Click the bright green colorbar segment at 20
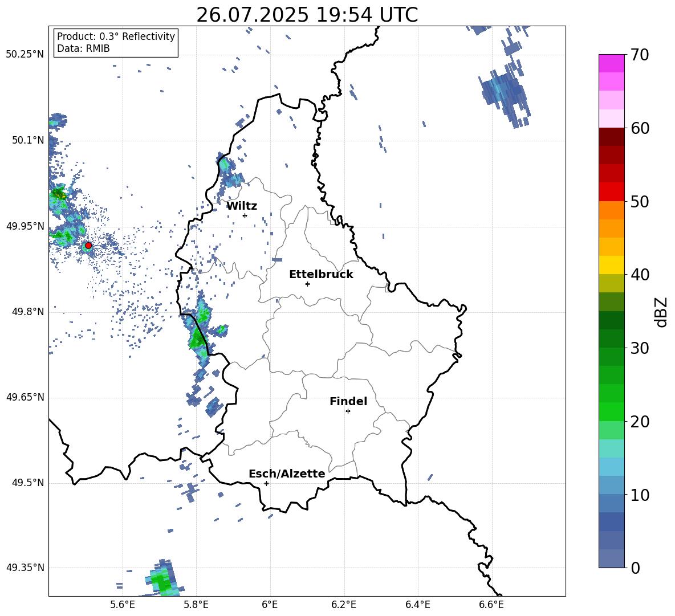675x616 pixels. tap(611, 412)
